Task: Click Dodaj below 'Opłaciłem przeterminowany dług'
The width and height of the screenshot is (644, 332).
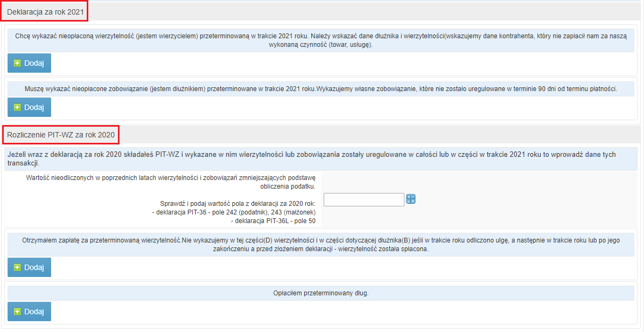Action: coord(29,312)
